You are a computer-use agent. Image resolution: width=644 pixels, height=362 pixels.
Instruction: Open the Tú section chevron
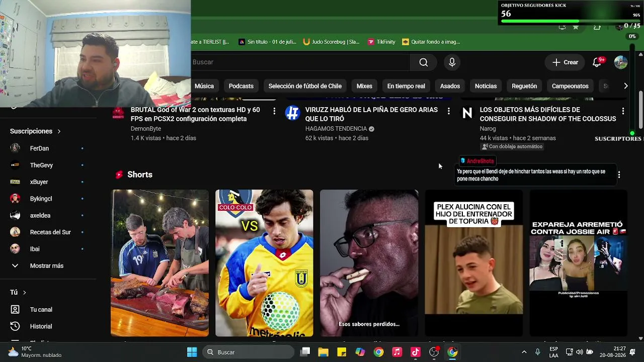[24, 293]
